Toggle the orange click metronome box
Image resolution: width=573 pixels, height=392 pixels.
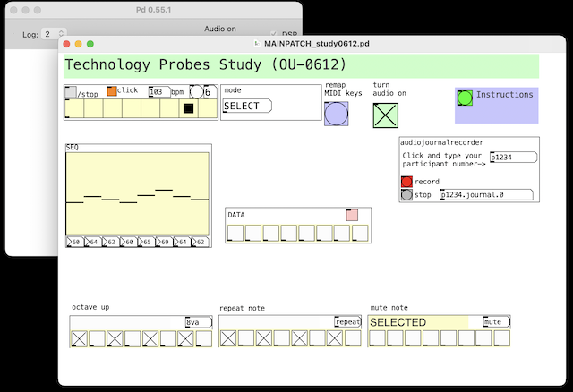[x=112, y=91]
